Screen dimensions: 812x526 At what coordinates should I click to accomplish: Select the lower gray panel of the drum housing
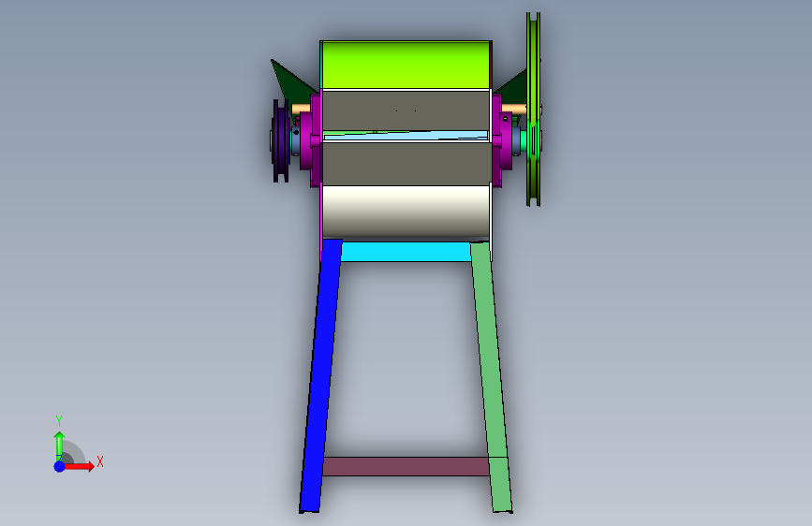click(406, 164)
